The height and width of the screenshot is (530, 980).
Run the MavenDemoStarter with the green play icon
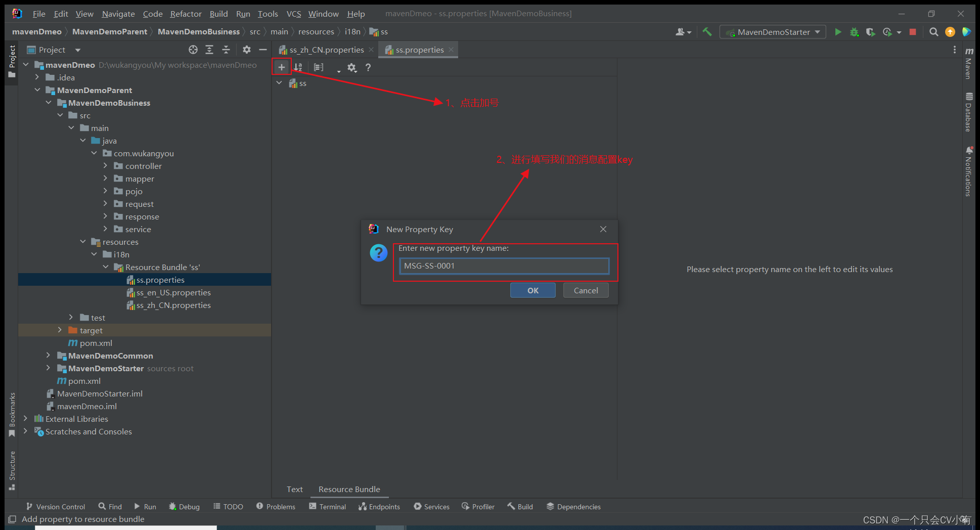838,31
